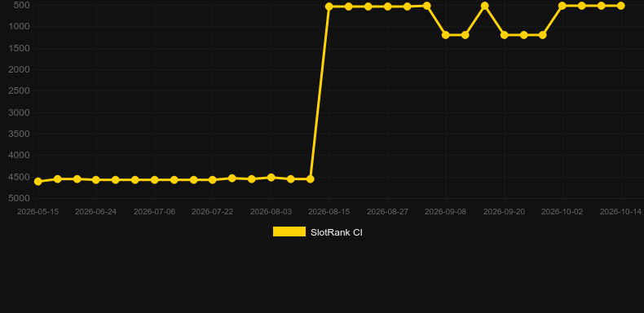The image size is (644, 313).
Task: Click the x-axis label 2026-09-08
Action: (x=446, y=212)
